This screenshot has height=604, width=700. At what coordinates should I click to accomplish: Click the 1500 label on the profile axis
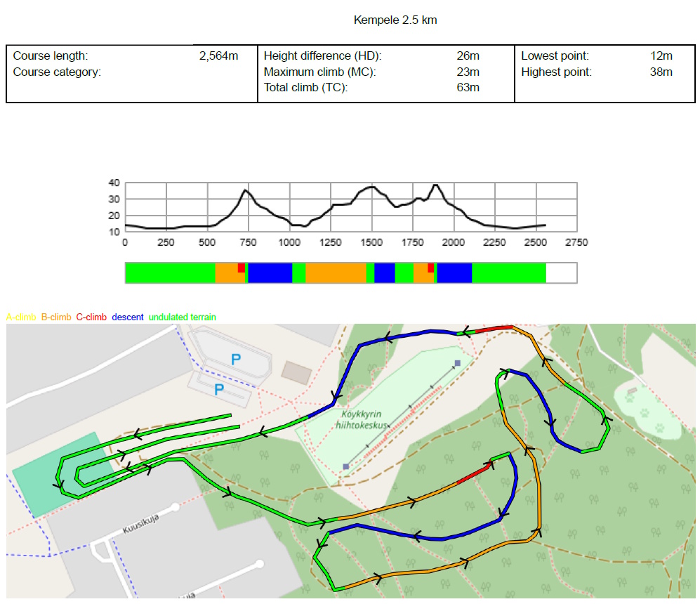(x=371, y=242)
